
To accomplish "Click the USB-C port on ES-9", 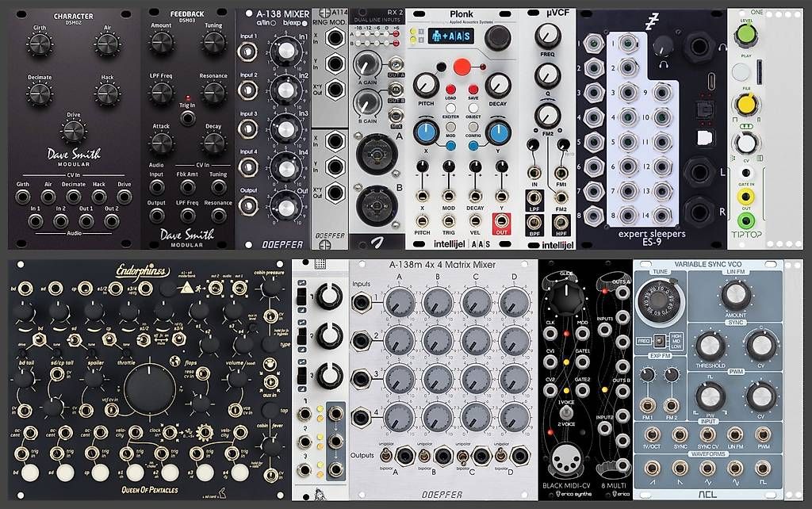I will coord(712,81).
